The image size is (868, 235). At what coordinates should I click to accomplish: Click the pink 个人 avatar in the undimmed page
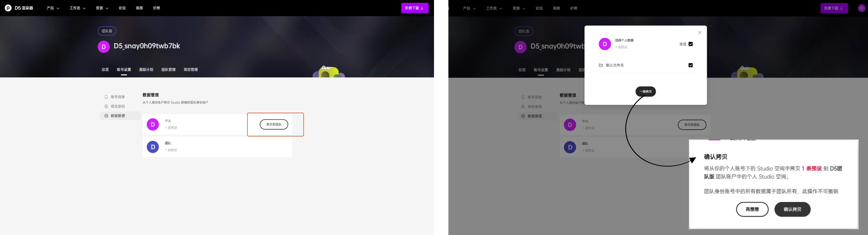[x=153, y=124]
